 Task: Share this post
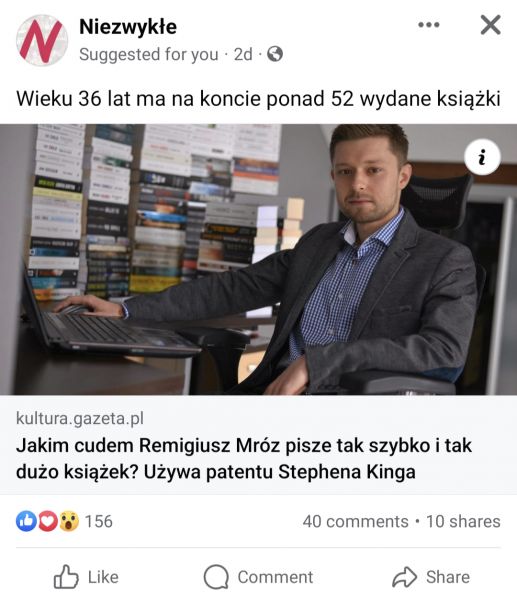tap(431, 577)
